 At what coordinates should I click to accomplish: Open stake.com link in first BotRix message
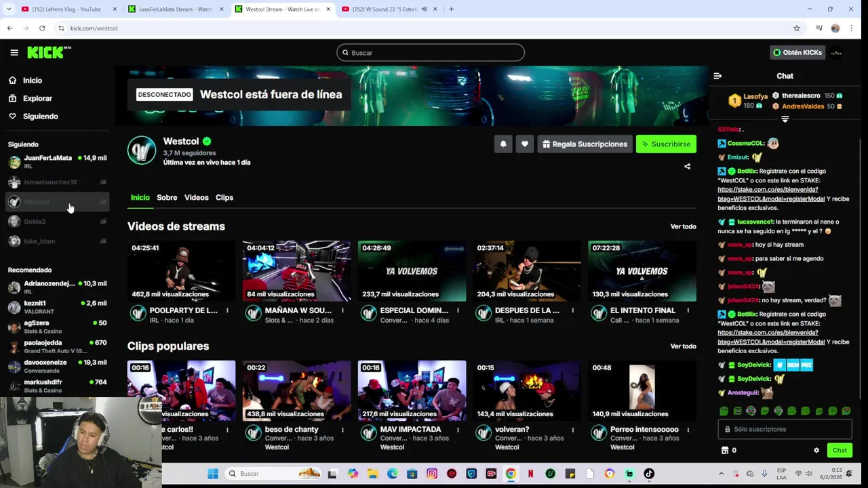pyautogui.click(x=771, y=194)
